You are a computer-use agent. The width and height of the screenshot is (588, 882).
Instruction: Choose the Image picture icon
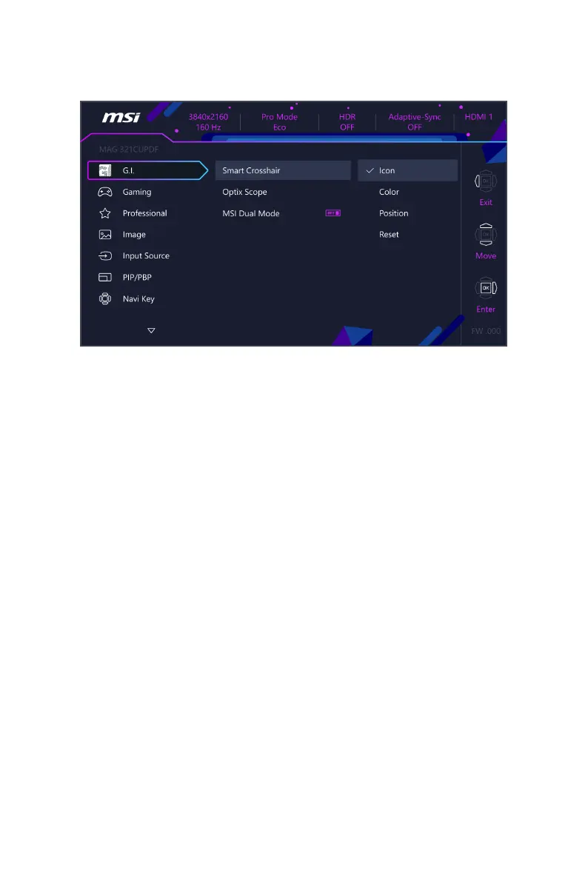pos(104,235)
